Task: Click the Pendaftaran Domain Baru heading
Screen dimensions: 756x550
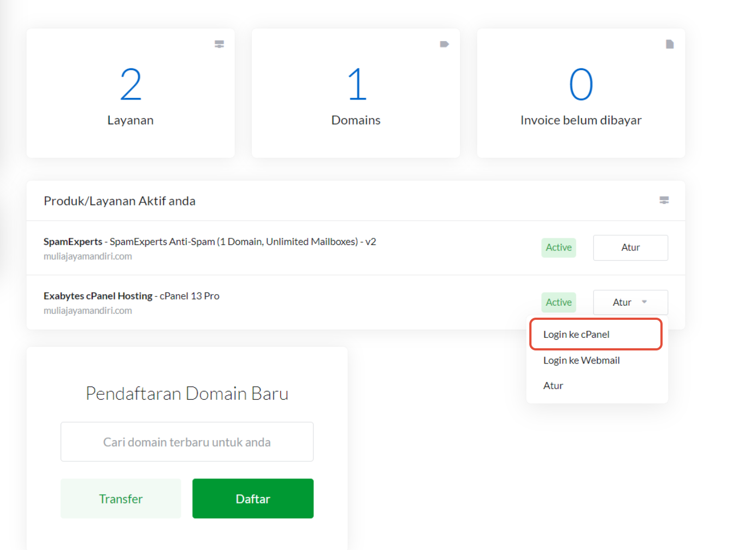Action: (x=187, y=394)
